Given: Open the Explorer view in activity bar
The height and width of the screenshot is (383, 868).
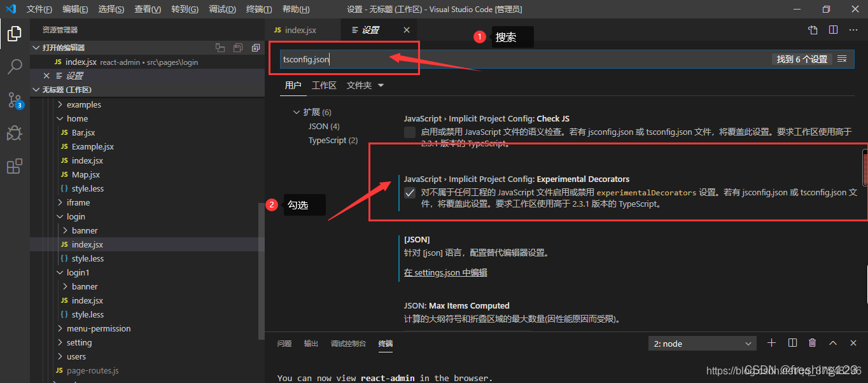Looking at the screenshot, I should 15,34.
